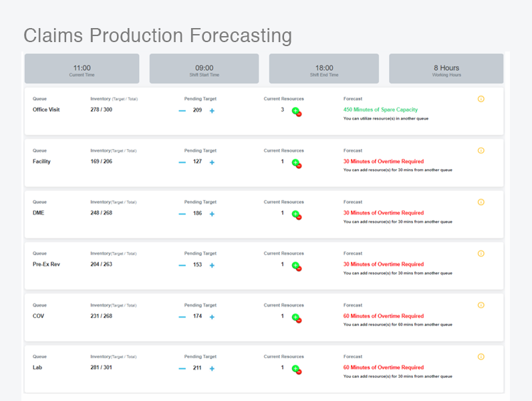532x401 pixels.
Task: Open info icon for COV queue
Action: pos(481,305)
